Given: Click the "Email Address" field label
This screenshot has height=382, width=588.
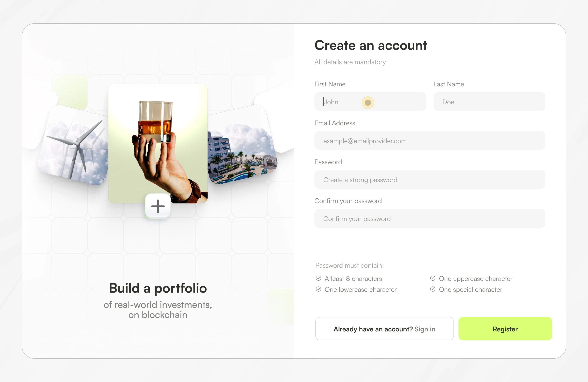Looking at the screenshot, I should coord(334,123).
